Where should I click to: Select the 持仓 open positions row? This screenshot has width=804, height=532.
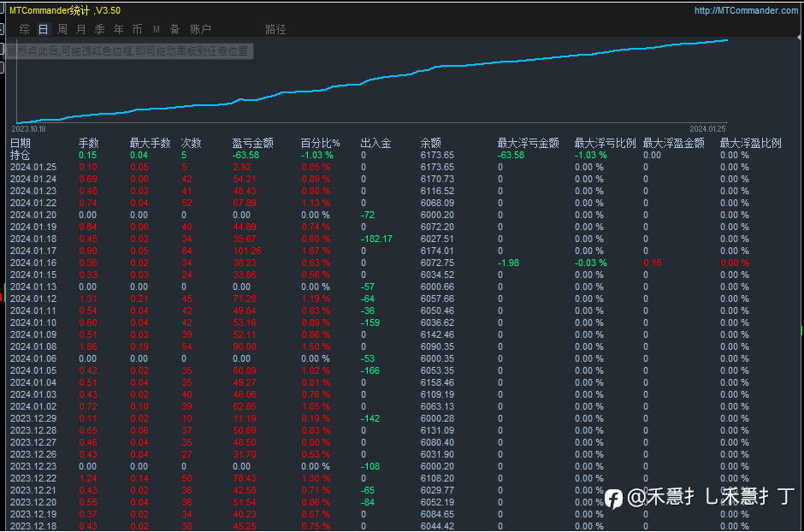point(21,155)
